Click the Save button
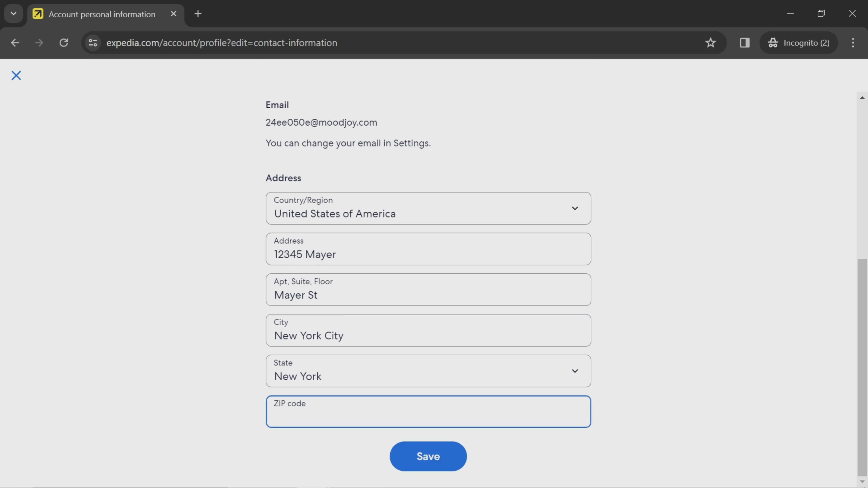Screen dimensions: 868x488 click(x=428, y=456)
